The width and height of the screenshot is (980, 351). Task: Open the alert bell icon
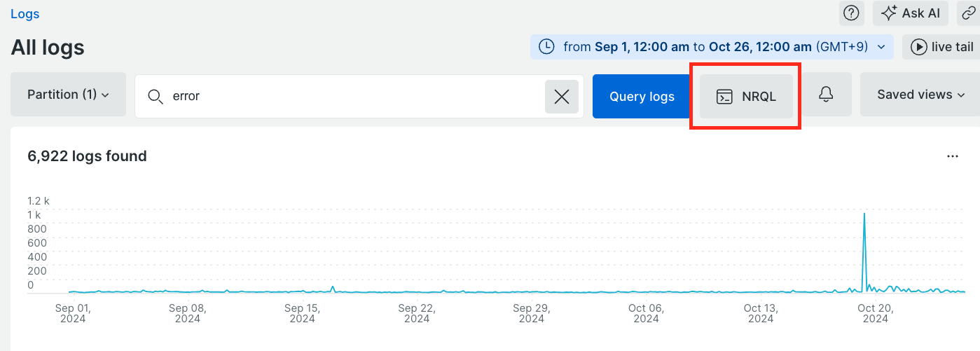(x=826, y=95)
